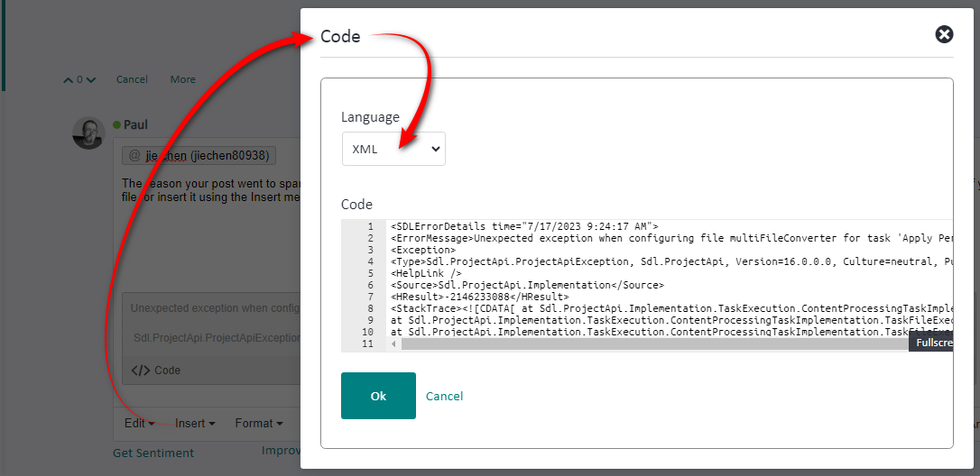Open Paul's profile avatar
The width and height of the screenshot is (980, 476).
[88, 133]
